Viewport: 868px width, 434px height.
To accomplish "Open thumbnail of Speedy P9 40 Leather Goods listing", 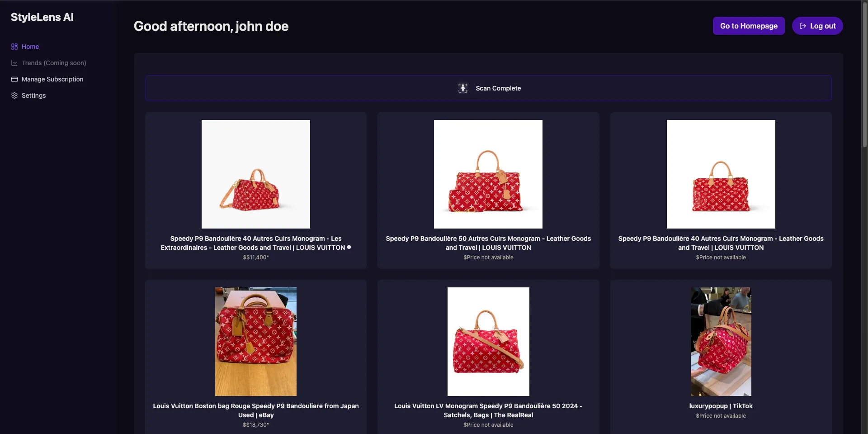I will pyautogui.click(x=721, y=174).
